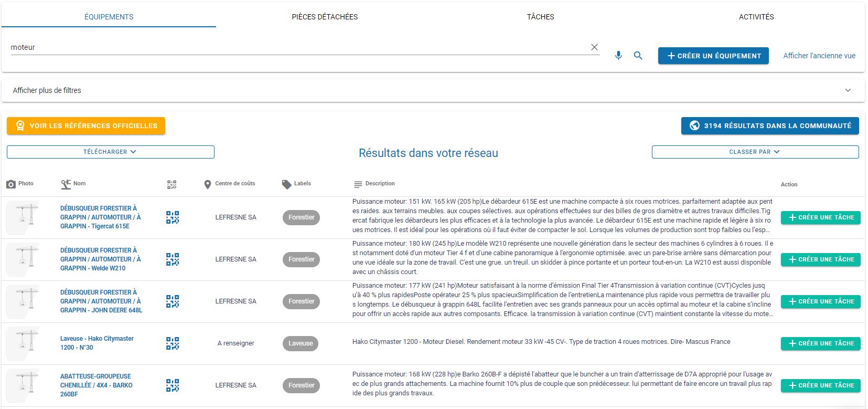Open photo thumbnail of BARKO 260BF
The width and height of the screenshot is (868, 409).
[x=23, y=385]
